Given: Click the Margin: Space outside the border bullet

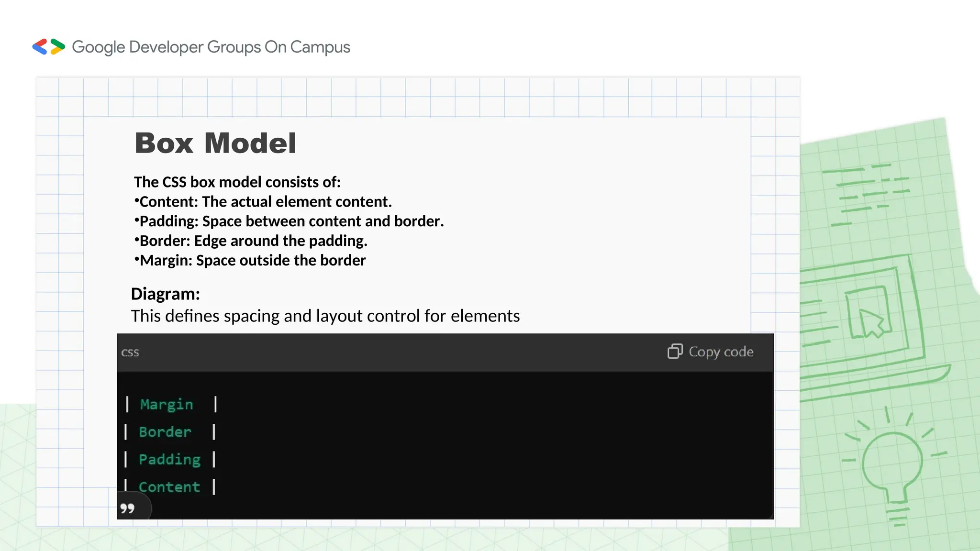Looking at the screenshot, I should pos(252,261).
